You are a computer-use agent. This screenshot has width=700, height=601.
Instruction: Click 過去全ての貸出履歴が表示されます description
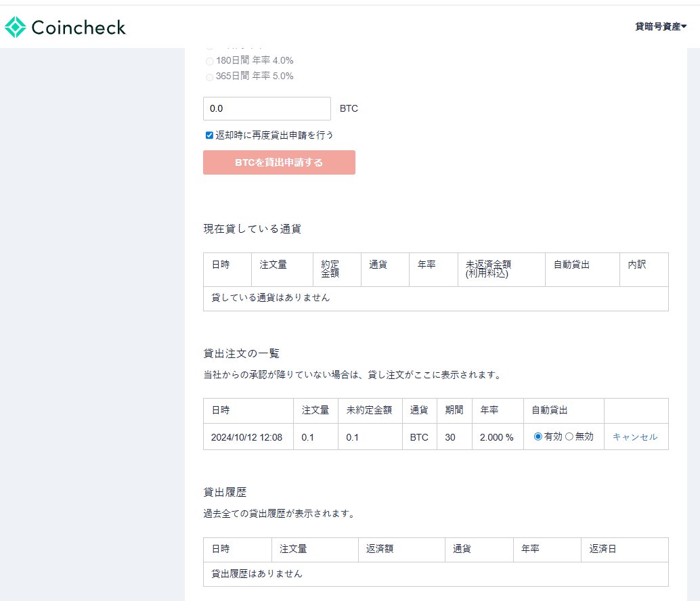[x=280, y=514]
